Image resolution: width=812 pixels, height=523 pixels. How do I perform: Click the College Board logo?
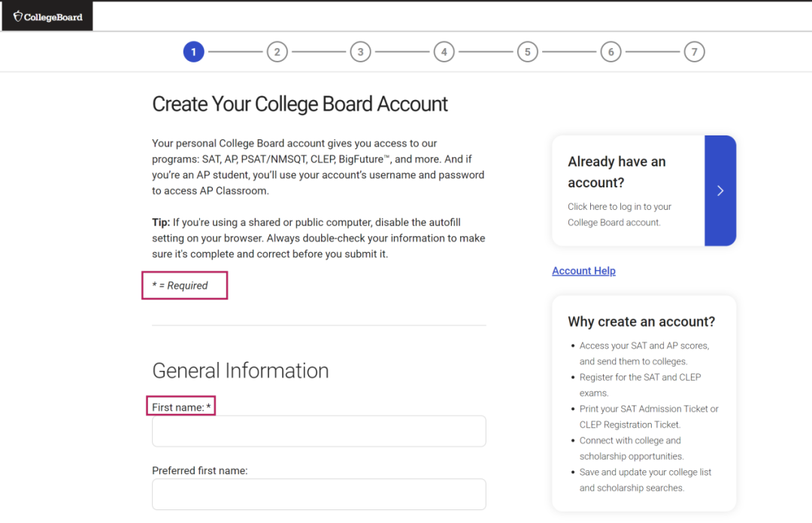pyautogui.click(x=47, y=17)
